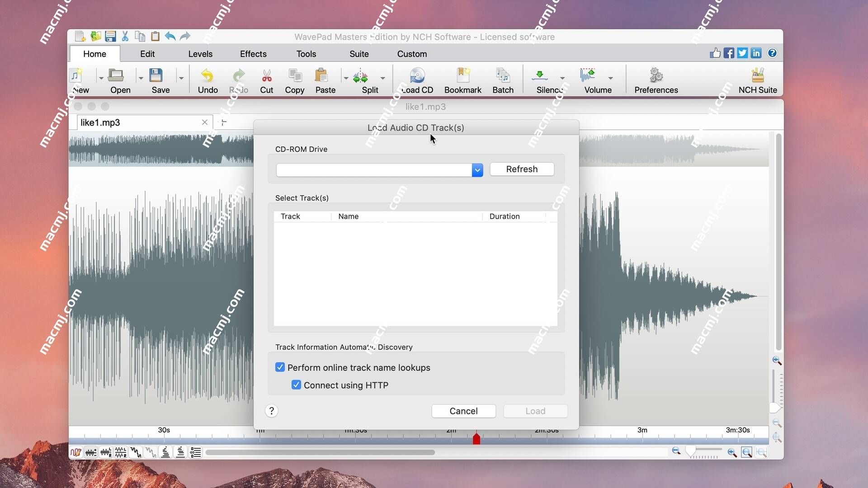Sort by Duration column header
Image resolution: width=868 pixels, height=488 pixels.
[514, 216]
